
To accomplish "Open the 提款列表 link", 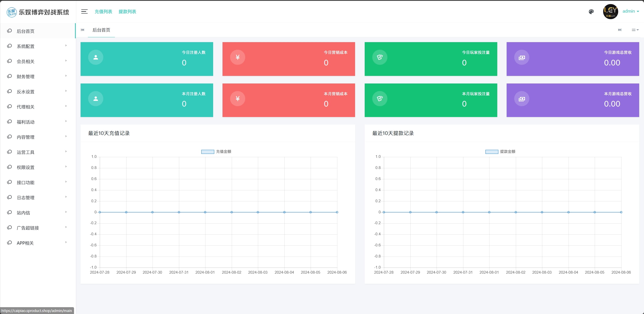I will coord(127,12).
